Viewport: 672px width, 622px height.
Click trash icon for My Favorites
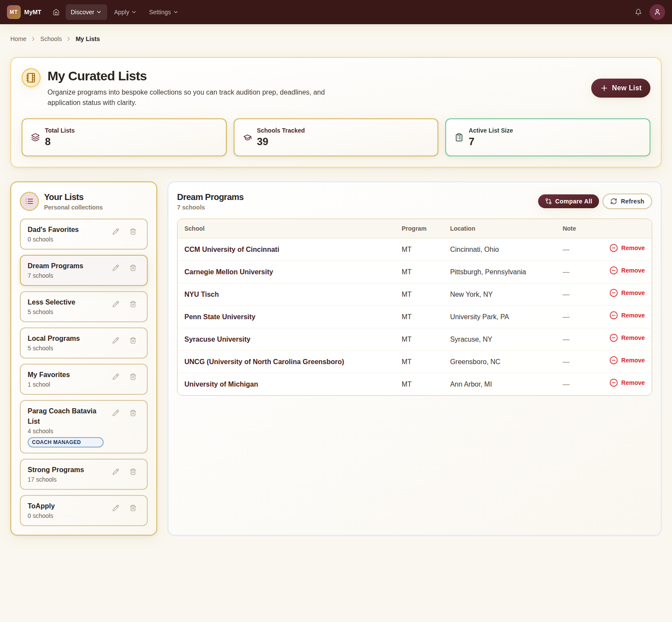point(133,377)
